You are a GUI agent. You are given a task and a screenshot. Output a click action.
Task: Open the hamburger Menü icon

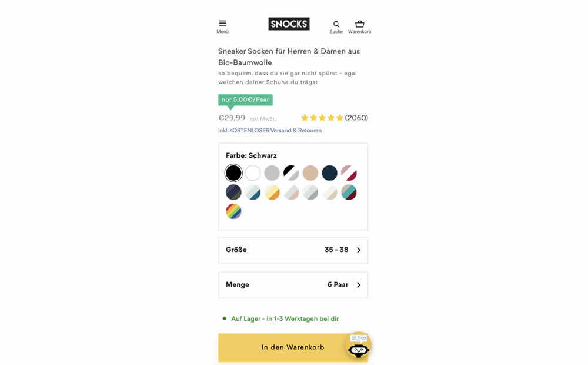pyautogui.click(x=222, y=23)
